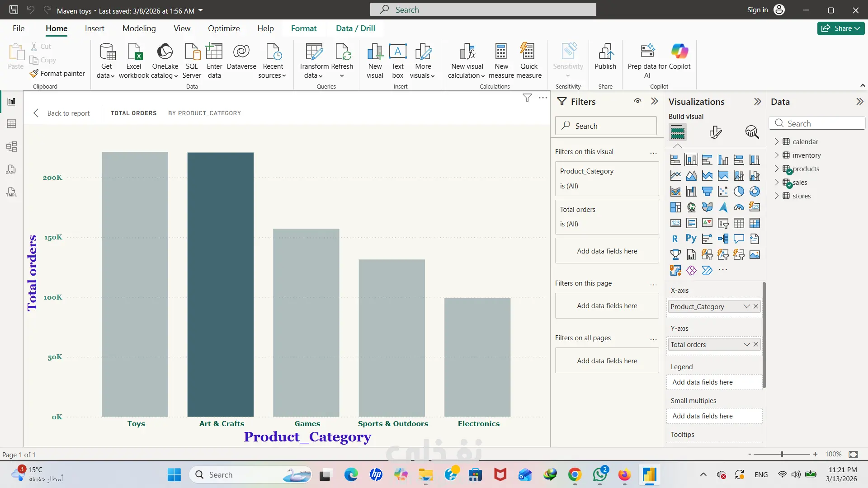
Task: Open the Modeling ribbon tab
Action: coord(139,28)
